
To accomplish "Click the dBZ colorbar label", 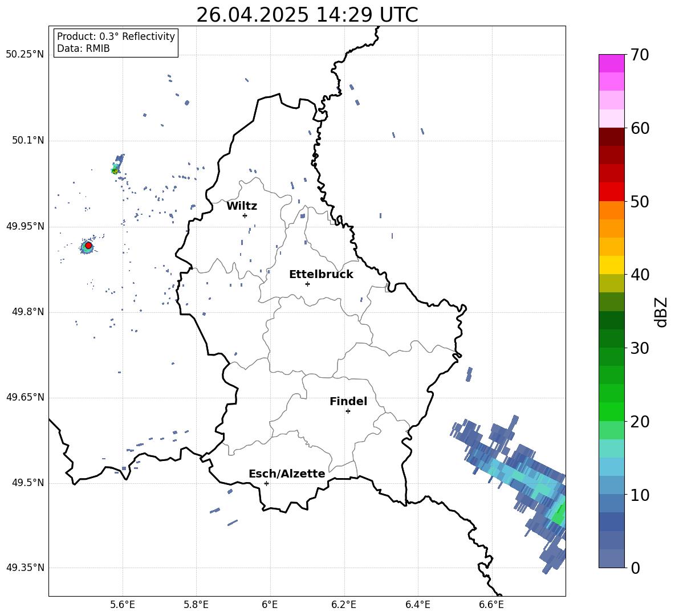I will pos(662,312).
